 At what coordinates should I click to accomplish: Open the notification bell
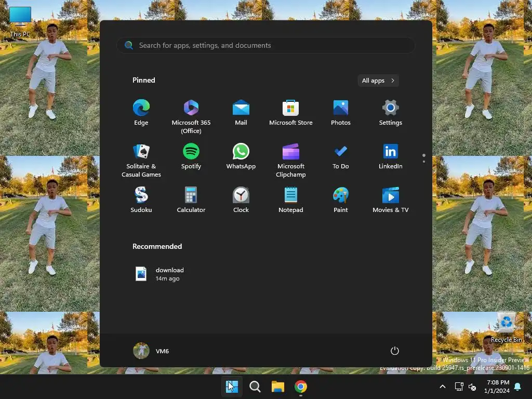518,387
